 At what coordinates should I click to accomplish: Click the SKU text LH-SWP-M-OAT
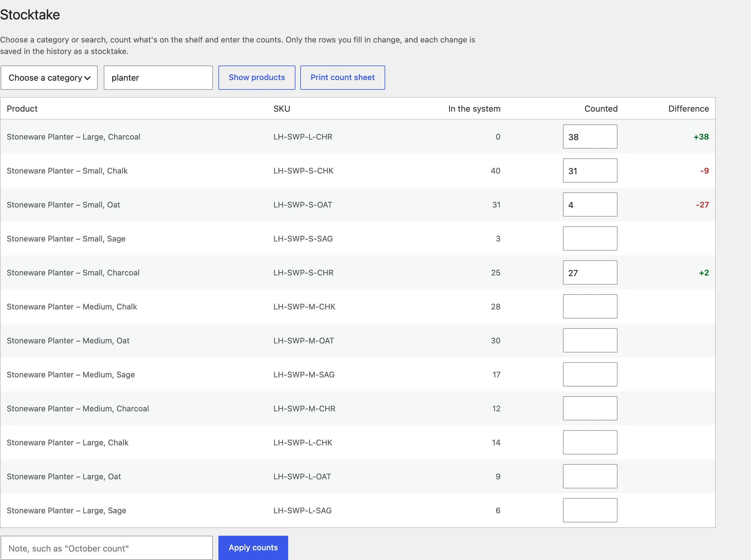(x=304, y=341)
